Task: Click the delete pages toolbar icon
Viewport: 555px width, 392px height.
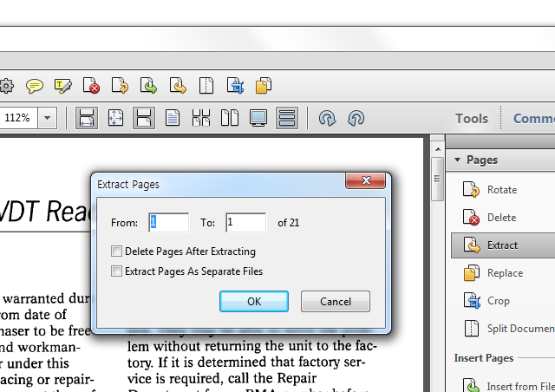Action: point(91,86)
